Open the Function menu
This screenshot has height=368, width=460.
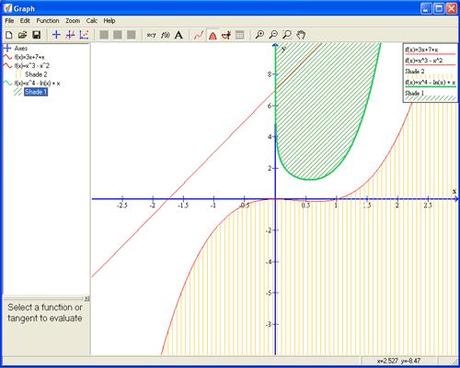[48, 21]
